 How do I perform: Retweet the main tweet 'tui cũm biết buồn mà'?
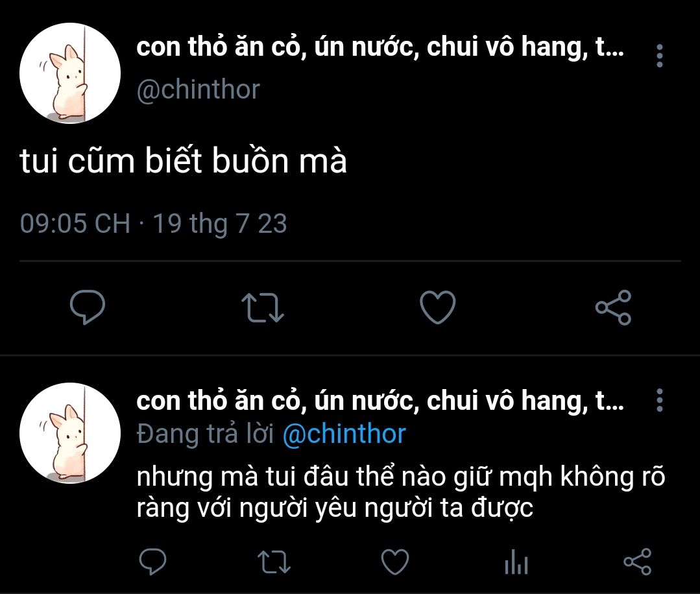tap(263, 307)
